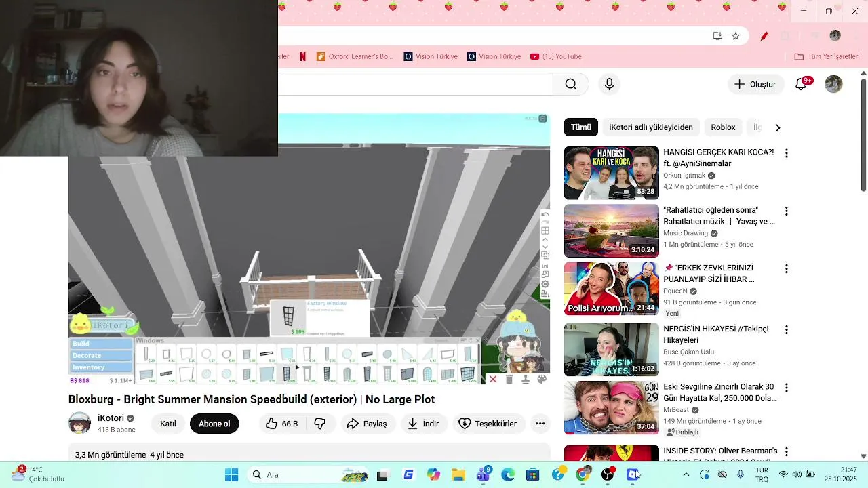Screen dimensions: 868x488
Task: Click the paint palette icon in game toolbar
Action: click(542, 380)
